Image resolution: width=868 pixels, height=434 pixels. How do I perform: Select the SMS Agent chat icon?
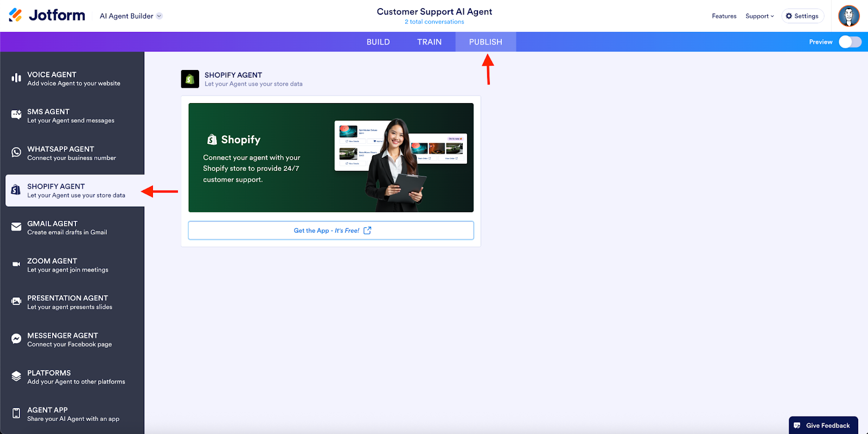click(16, 115)
